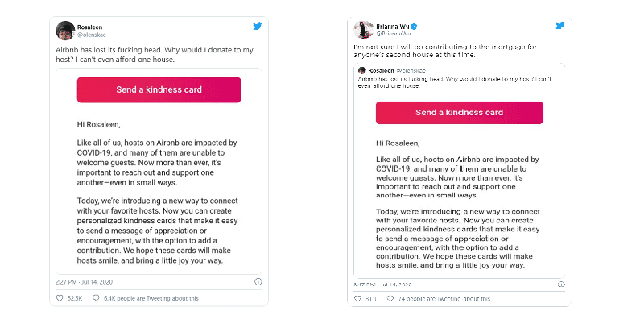The image size is (644, 324).
Task: Open the "2:27 PM · Jul 14, 2020" timestamp
Action: pyautogui.click(x=85, y=281)
